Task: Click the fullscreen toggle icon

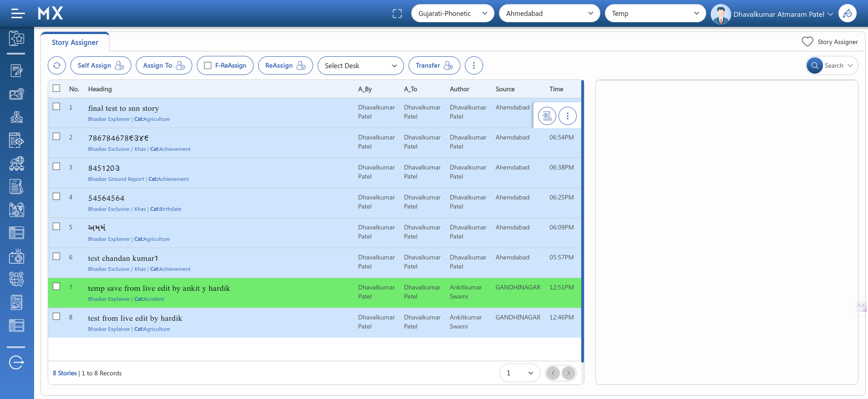Action: (x=397, y=14)
